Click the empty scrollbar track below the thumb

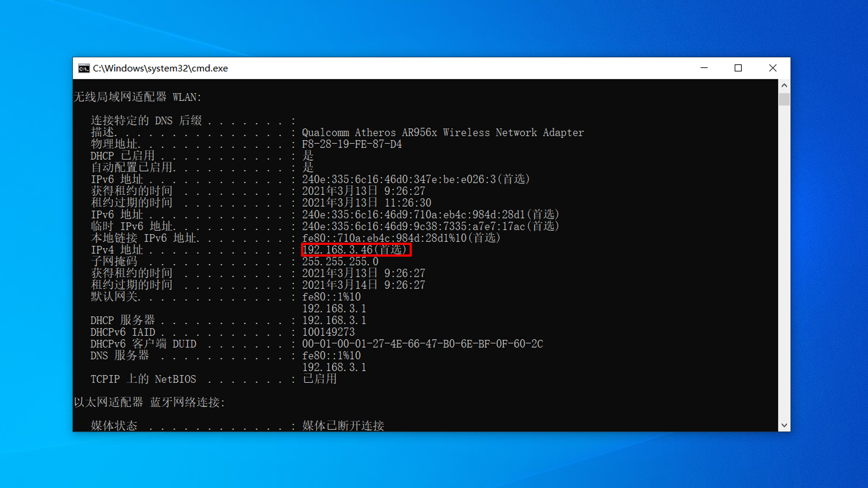tap(784, 262)
